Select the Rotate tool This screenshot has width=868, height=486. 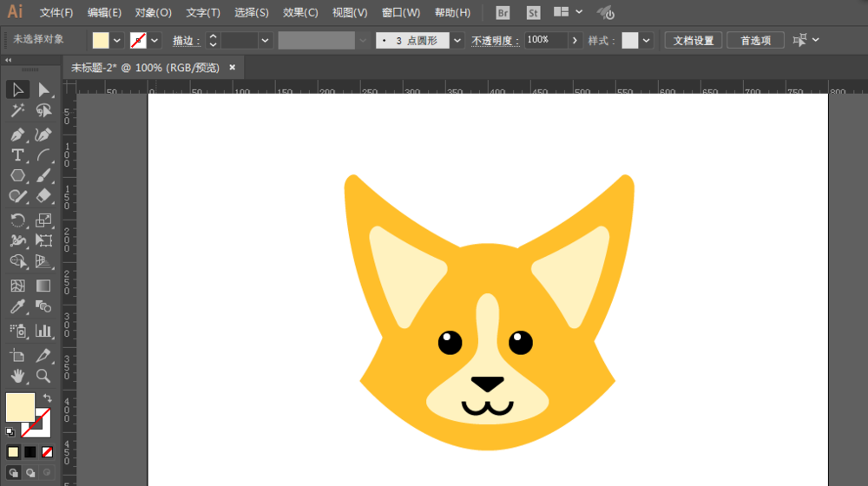[17, 220]
